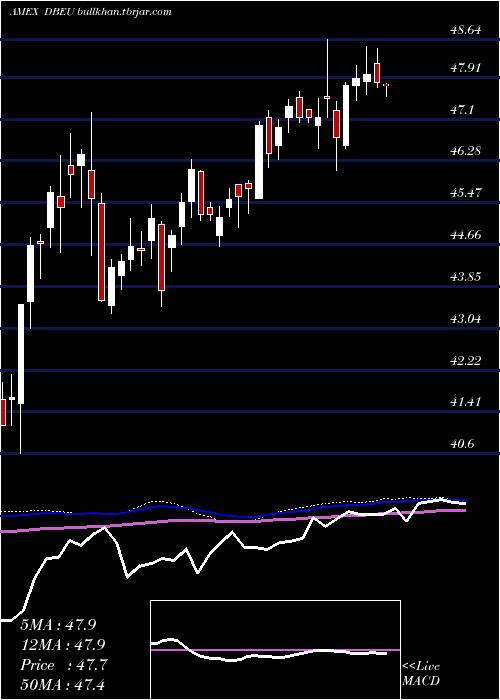Select the 44.66 price level label
500x700 pixels.
point(465,235)
